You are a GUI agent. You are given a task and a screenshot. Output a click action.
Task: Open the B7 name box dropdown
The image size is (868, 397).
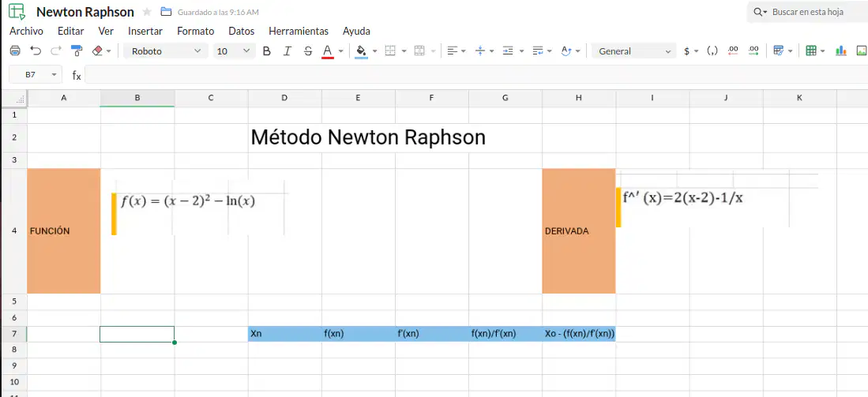54,74
